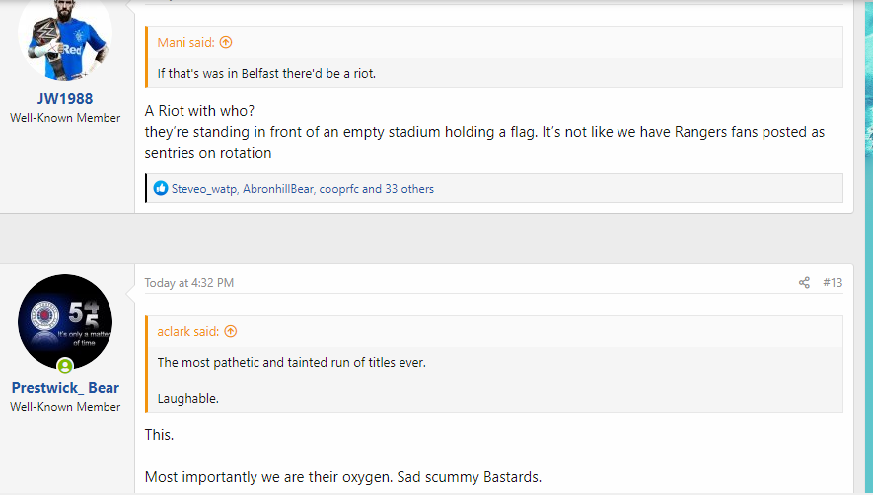Jump to Mani's original quoted post arrow

[225, 42]
